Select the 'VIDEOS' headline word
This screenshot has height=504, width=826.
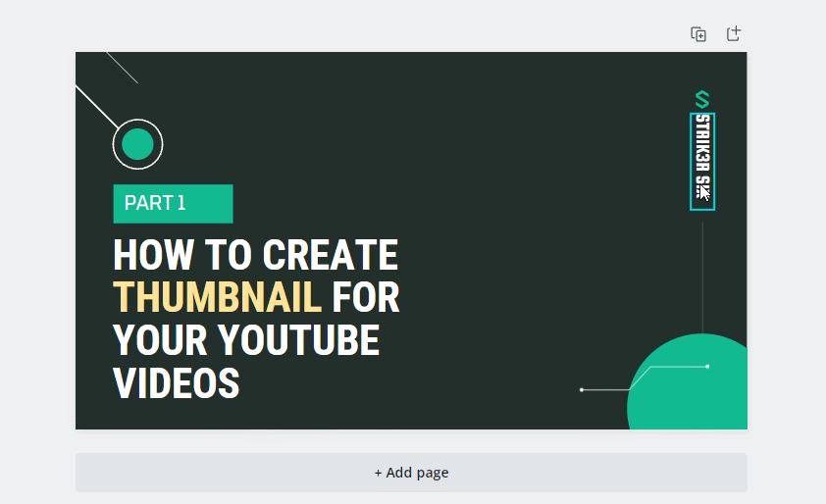[176, 382]
